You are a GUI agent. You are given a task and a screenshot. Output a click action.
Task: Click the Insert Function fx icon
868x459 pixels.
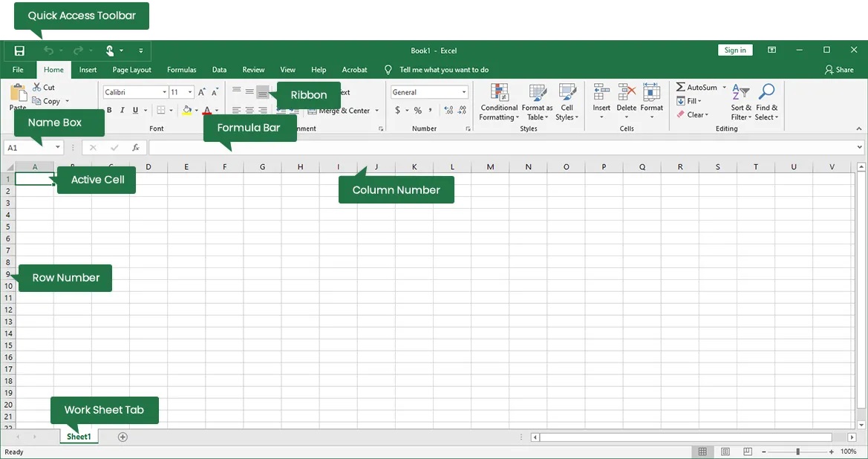136,148
